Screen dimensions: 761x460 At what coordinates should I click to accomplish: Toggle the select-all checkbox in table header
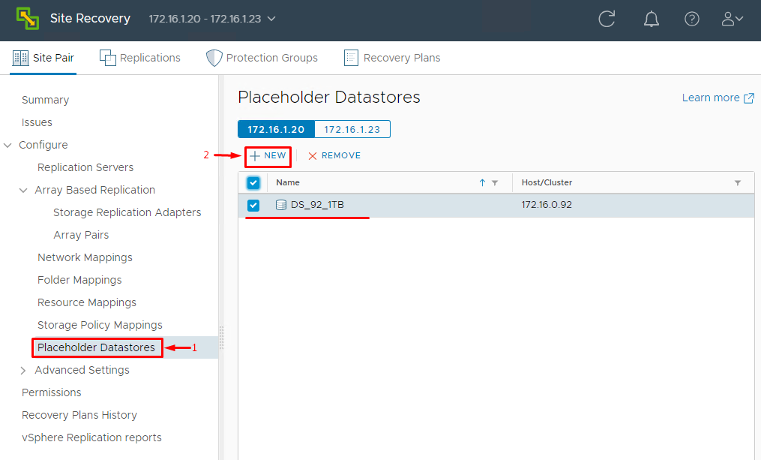click(253, 183)
